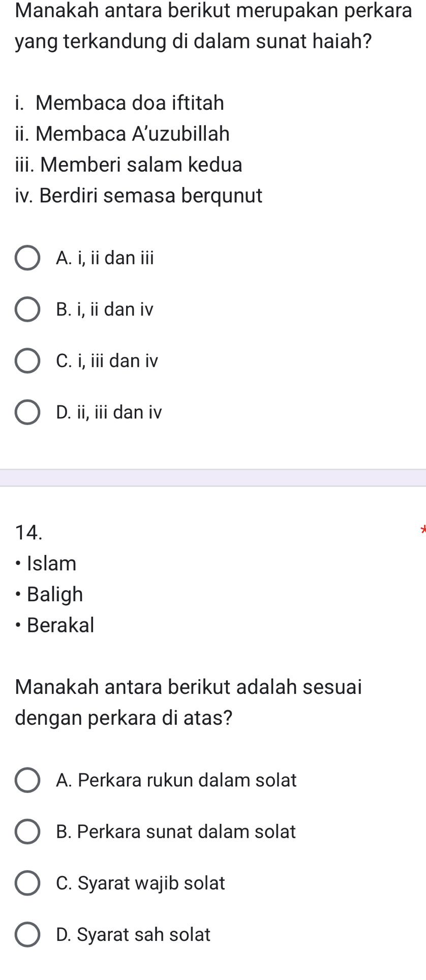Click the "Baligh" bullet point

click(54, 594)
